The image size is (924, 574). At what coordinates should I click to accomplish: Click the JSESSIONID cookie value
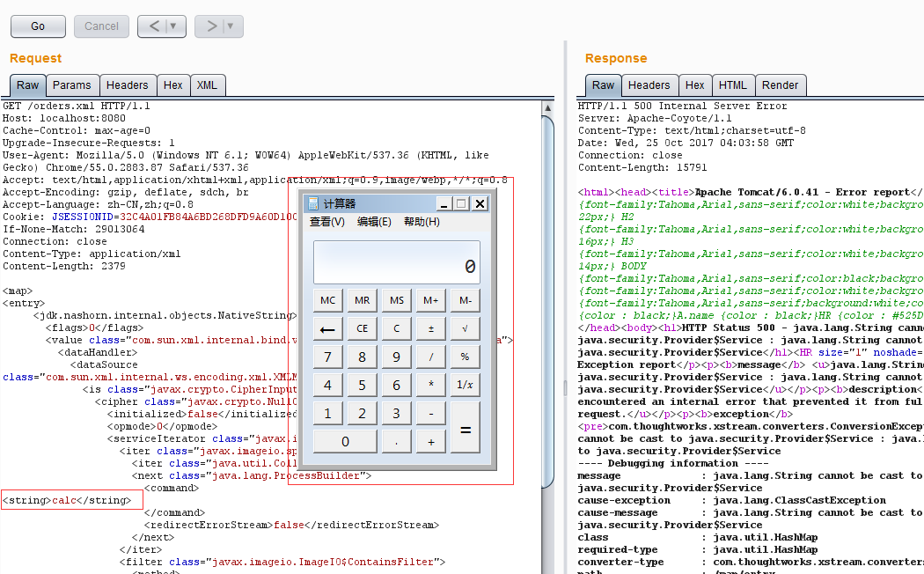(x=208, y=217)
